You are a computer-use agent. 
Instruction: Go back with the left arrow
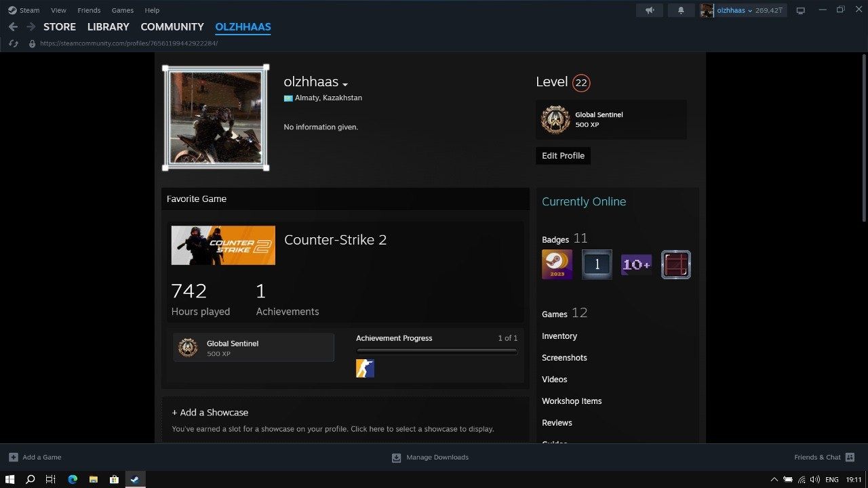coord(13,26)
